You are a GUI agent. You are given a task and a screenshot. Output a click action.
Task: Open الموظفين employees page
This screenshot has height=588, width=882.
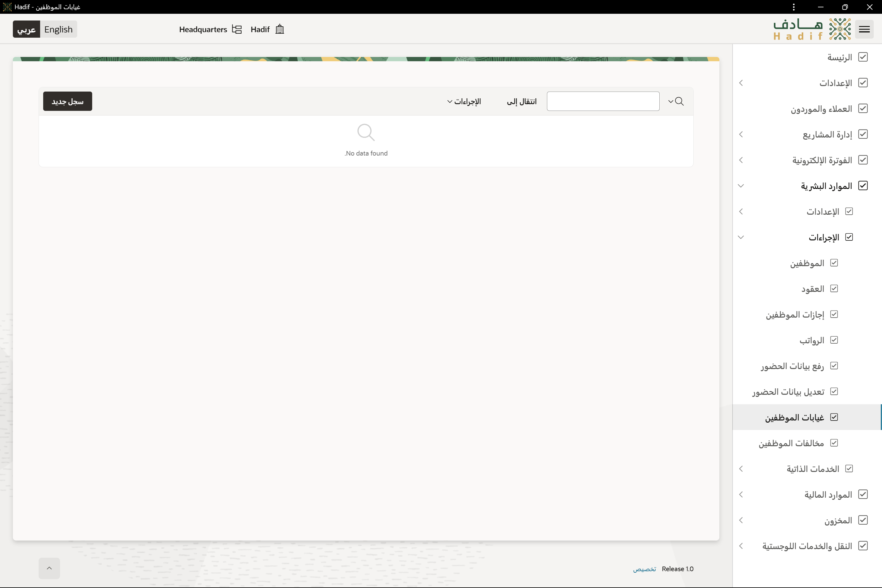point(807,263)
